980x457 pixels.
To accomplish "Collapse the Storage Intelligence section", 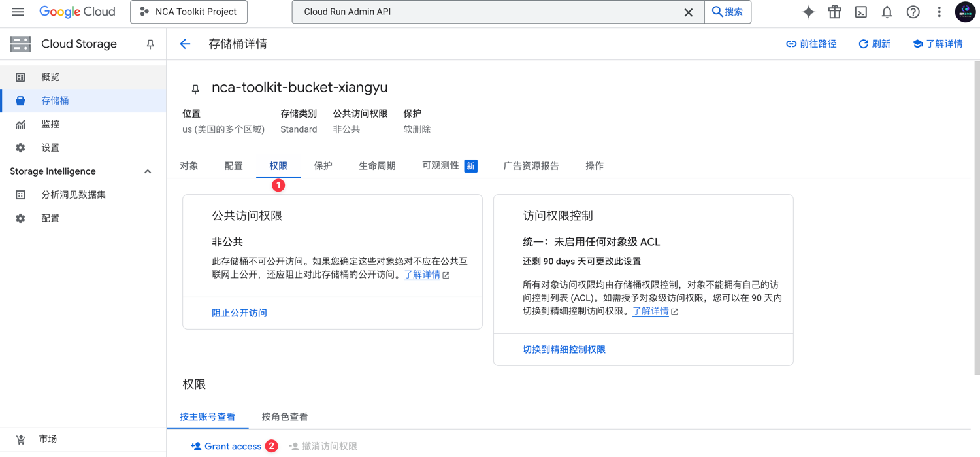I will [148, 171].
